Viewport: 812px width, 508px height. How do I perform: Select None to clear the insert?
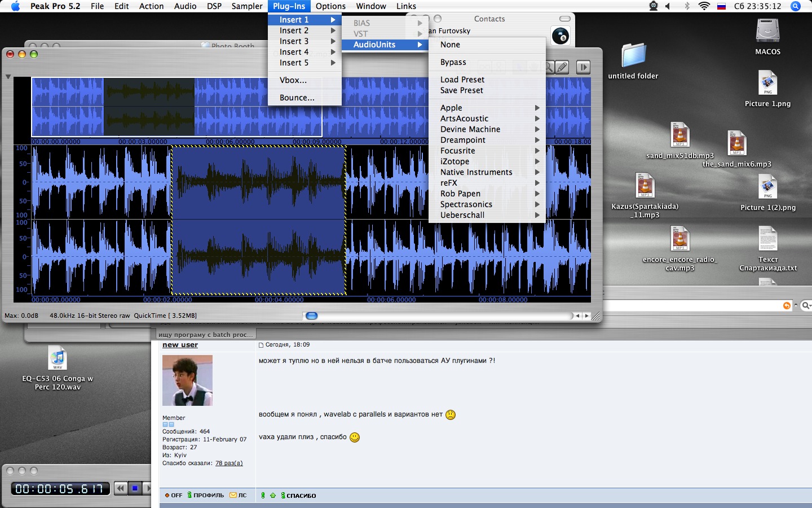click(x=450, y=45)
